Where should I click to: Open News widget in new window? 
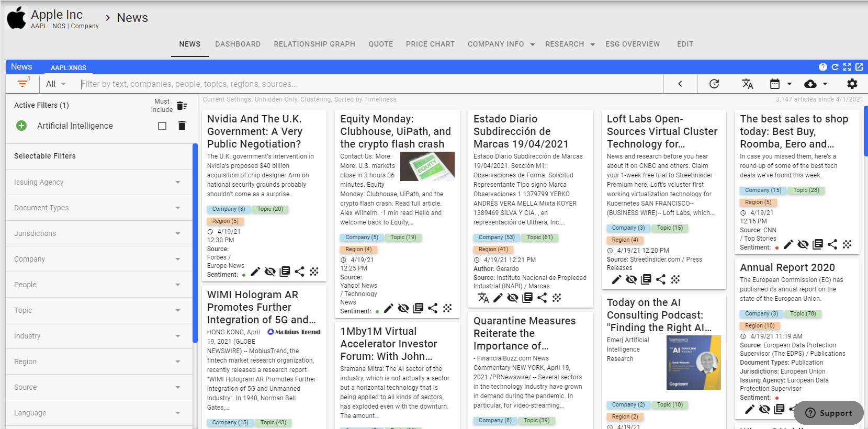tap(859, 67)
